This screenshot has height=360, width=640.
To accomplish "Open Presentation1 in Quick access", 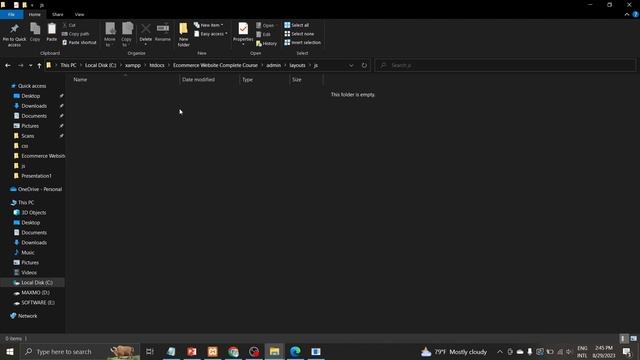I will [36, 176].
